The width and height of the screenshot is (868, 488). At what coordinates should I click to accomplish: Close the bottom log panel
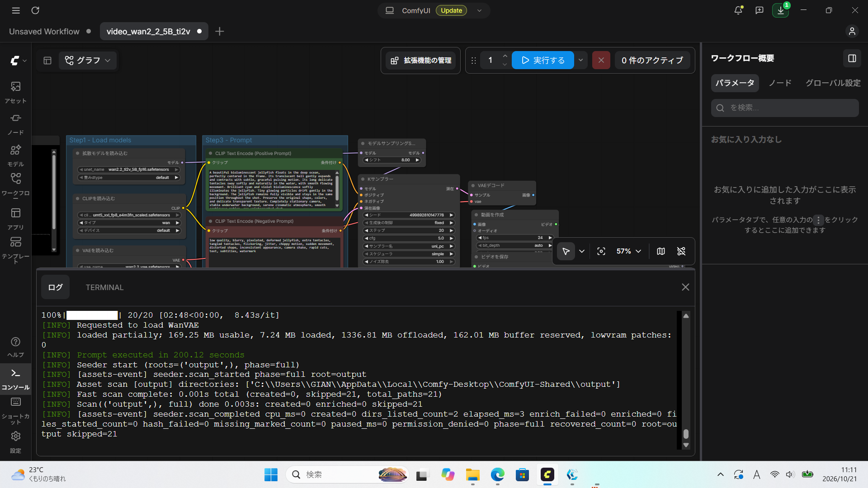(685, 287)
